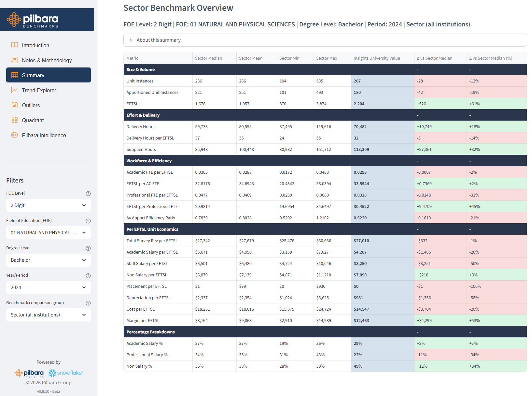Expand the About this summary panel
532x396 pixels.
tap(159, 40)
